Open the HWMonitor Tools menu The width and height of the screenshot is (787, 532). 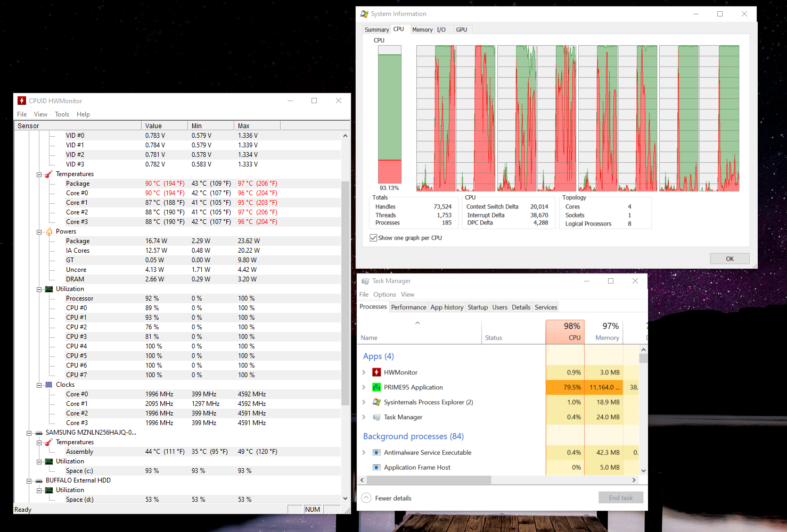point(62,114)
